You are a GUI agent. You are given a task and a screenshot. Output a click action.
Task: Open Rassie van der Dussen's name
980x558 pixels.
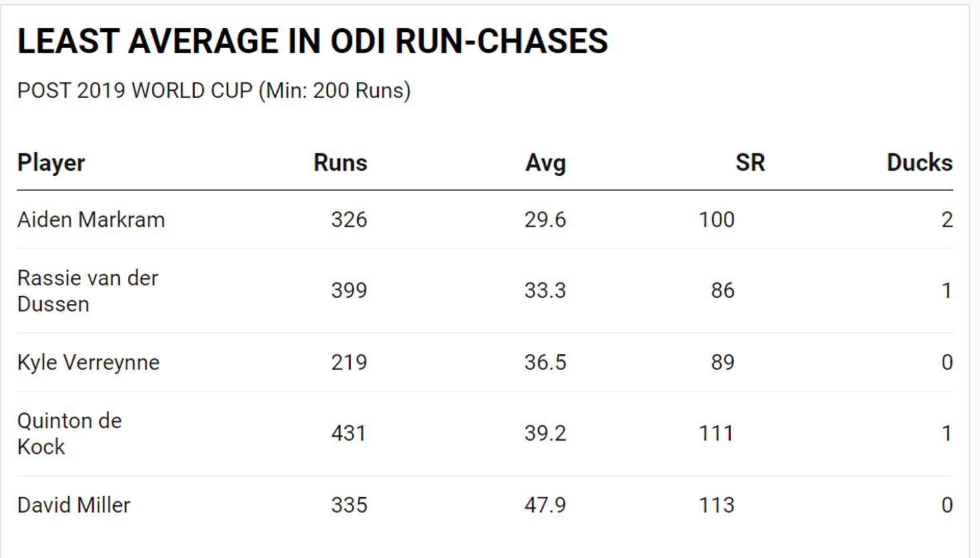point(87,291)
